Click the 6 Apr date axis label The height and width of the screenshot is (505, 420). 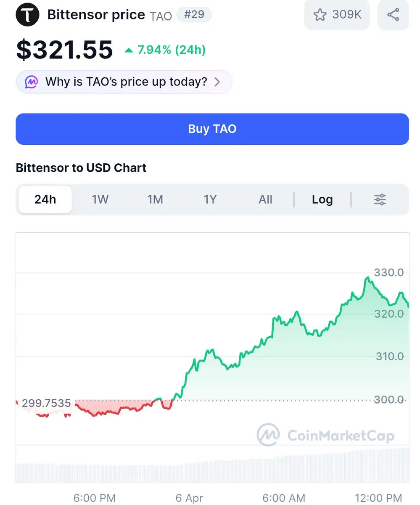tap(189, 498)
